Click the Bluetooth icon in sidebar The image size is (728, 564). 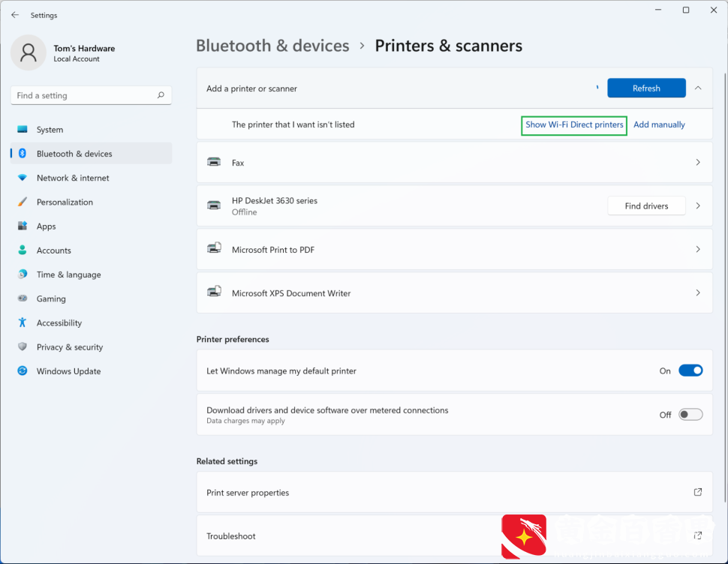click(x=23, y=154)
